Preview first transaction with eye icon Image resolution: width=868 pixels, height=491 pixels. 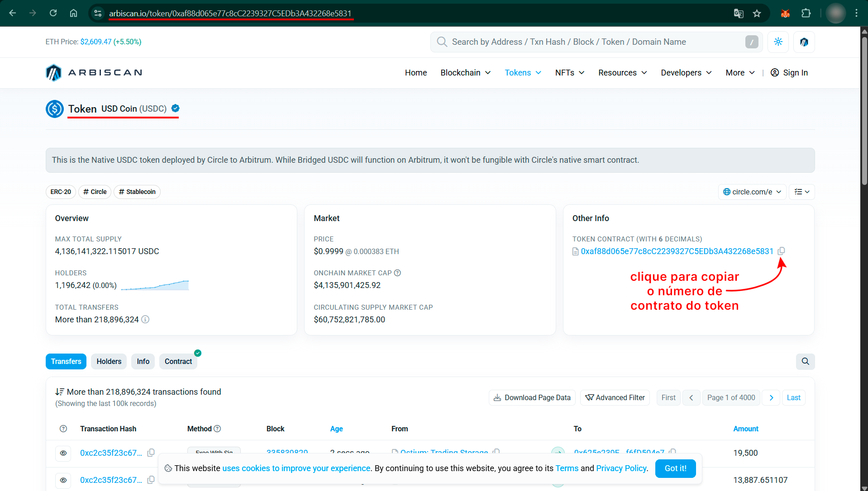(63, 453)
